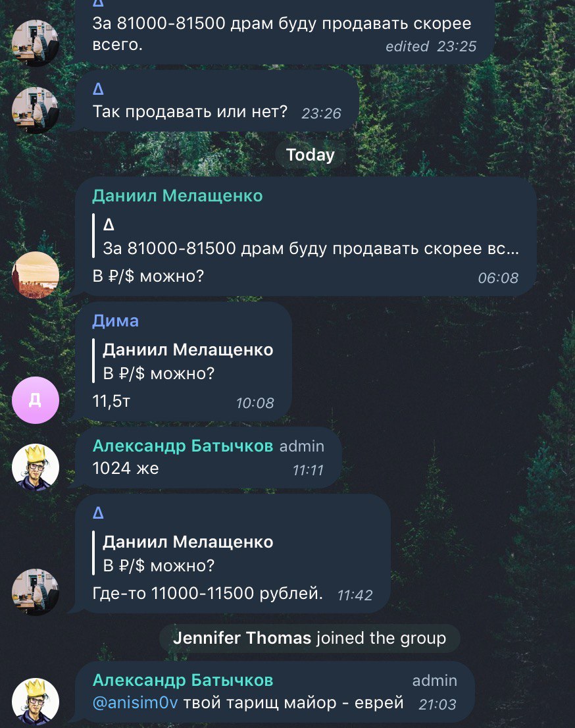Open avatar beside the edited 23:25 message
This screenshot has height=728, width=575.
pyautogui.click(x=36, y=43)
